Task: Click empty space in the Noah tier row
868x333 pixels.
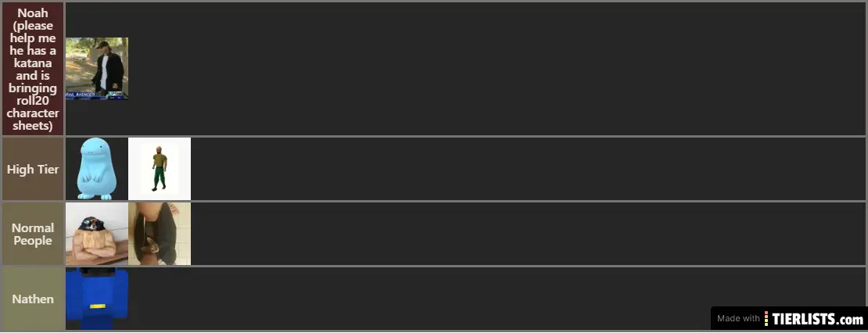Action: point(469,69)
